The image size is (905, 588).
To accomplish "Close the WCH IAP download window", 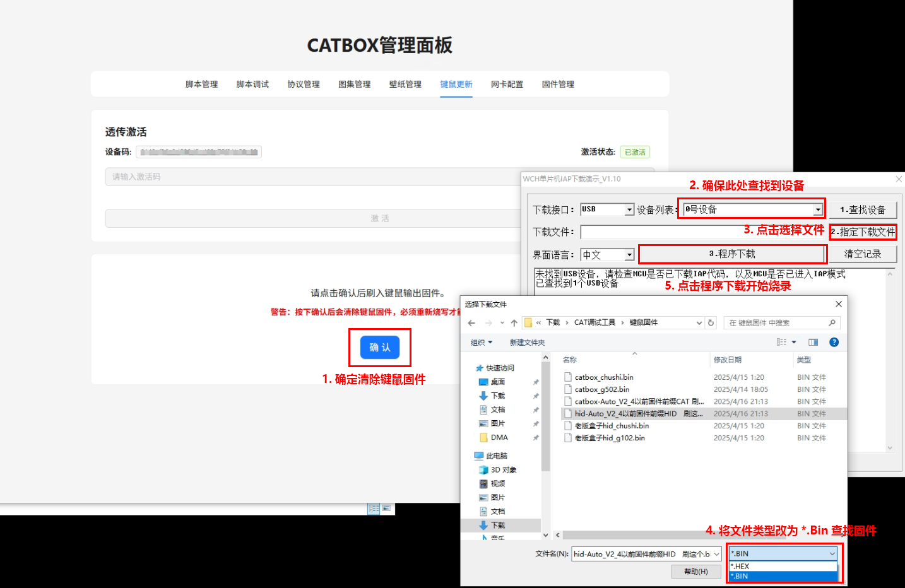I will click(899, 179).
